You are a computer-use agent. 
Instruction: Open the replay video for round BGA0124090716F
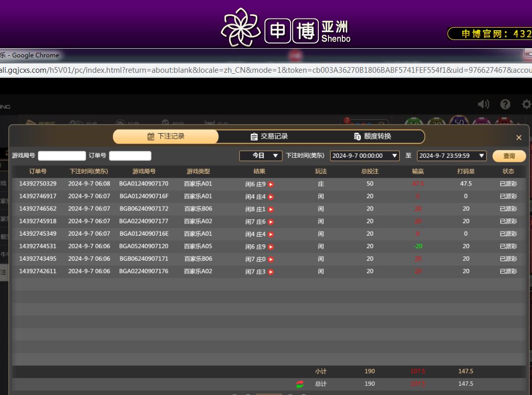(x=271, y=197)
